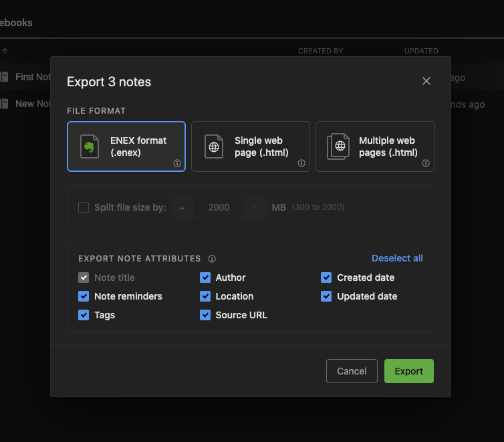Disable the Created date attribute
Image resolution: width=504 pixels, height=442 pixels.
(x=326, y=278)
